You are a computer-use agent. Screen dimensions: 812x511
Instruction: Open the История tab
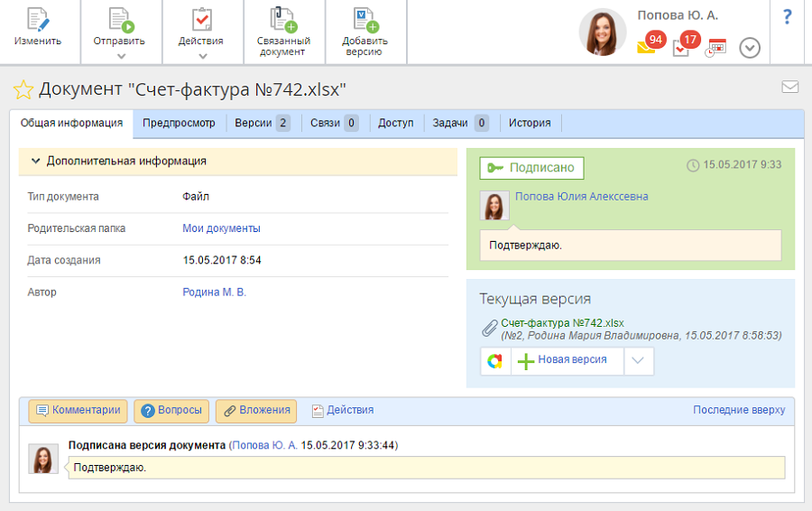[x=530, y=123]
